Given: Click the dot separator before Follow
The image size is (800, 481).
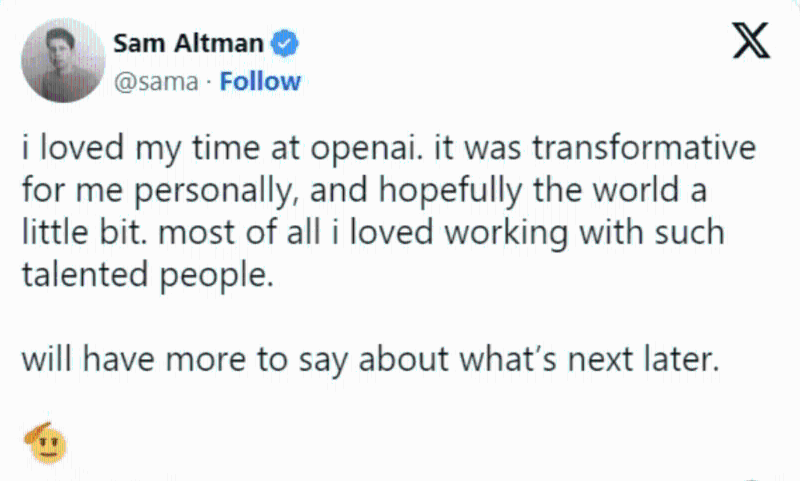Looking at the screenshot, I should [x=209, y=82].
